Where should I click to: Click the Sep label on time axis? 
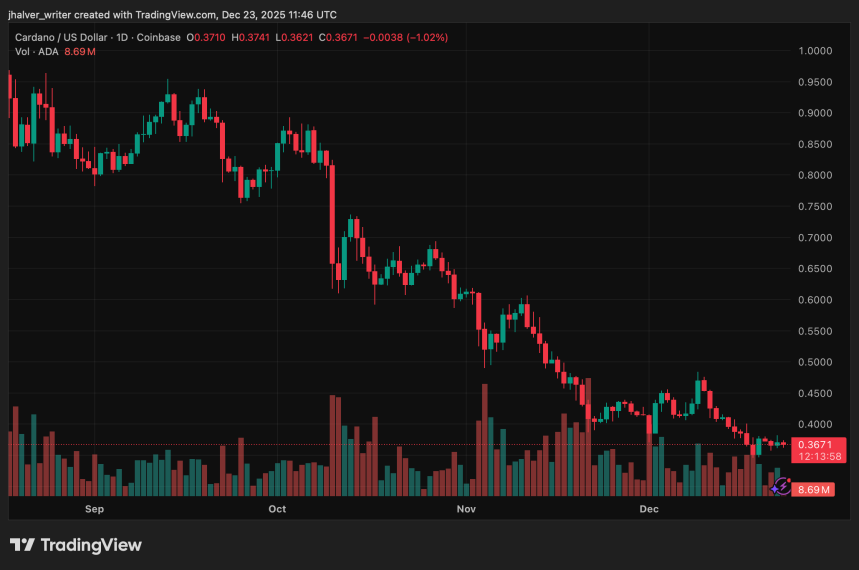(x=94, y=509)
